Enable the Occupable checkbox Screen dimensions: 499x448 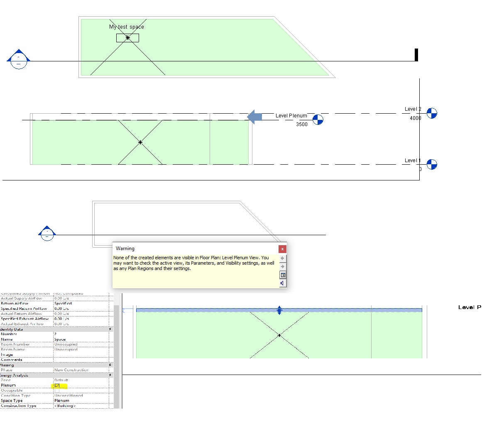(x=57, y=390)
